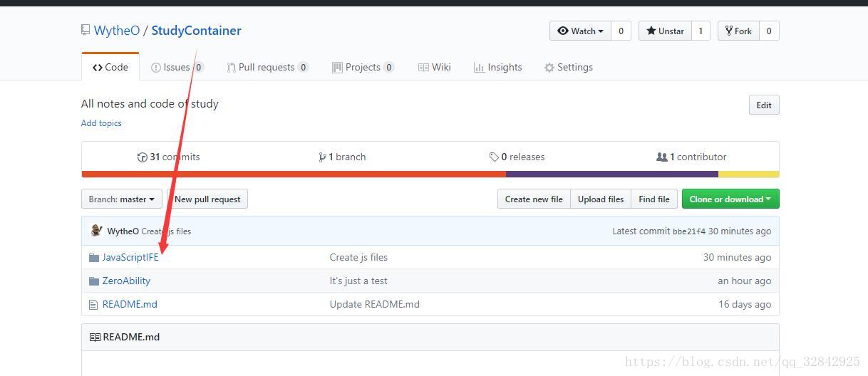
Task: Click the forks count 0
Action: pos(769,31)
